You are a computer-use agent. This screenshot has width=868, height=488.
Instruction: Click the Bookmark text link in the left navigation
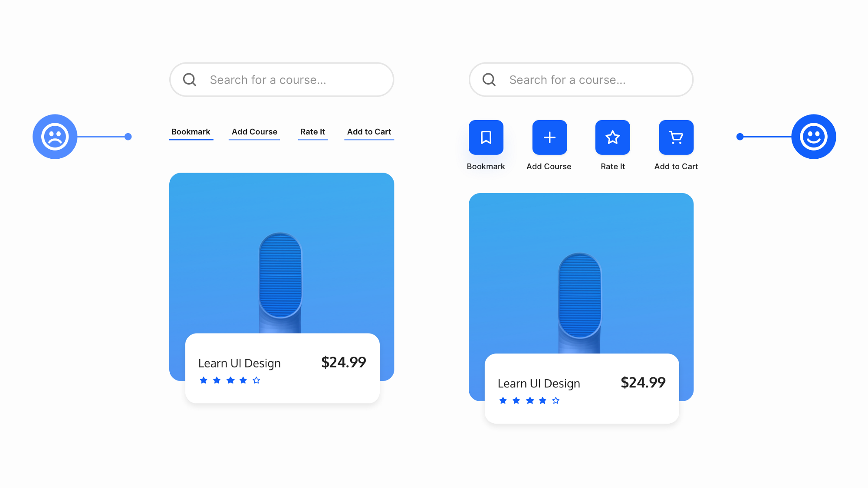[x=190, y=131]
